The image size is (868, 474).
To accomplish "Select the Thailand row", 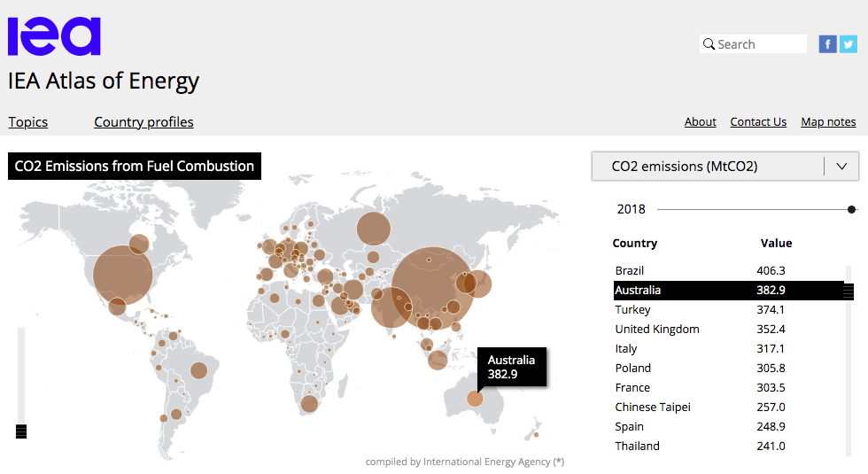I will click(728, 446).
